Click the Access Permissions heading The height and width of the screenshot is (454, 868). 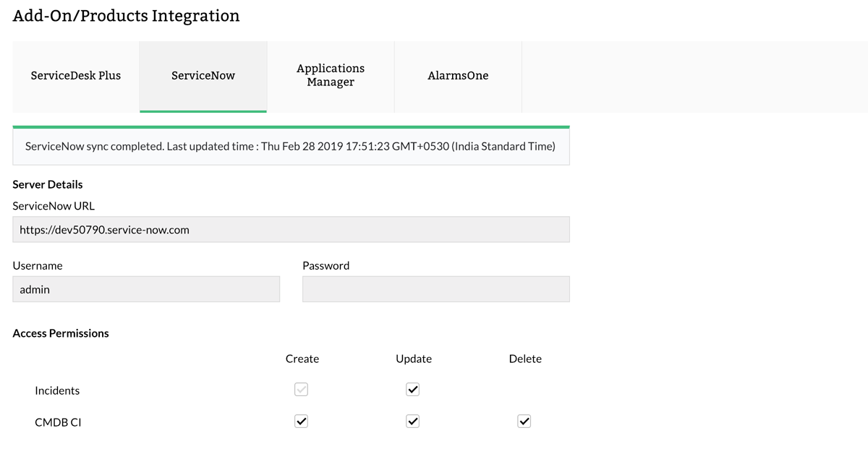point(61,333)
